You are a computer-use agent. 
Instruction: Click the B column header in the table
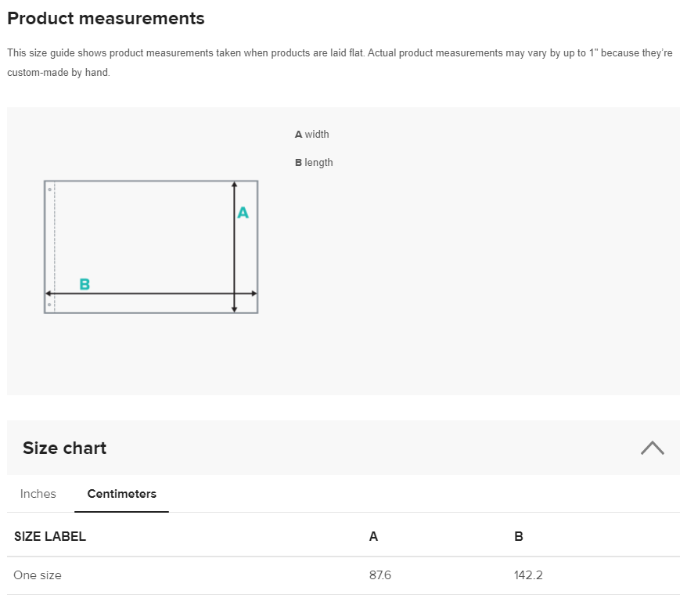click(x=519, y=537)
